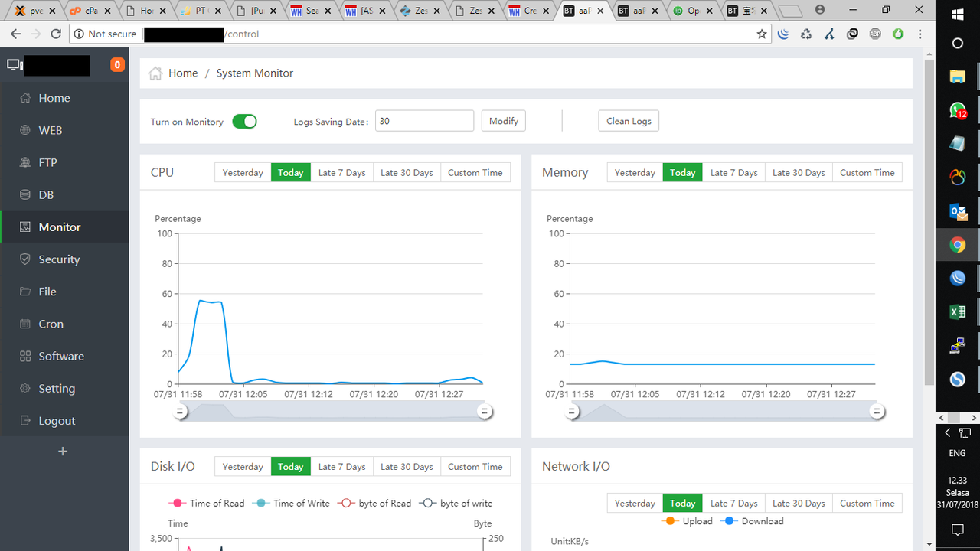Toggle the Turn on Monitory switch
The width and height of the screenshot is (980, 551).
pos(244,122)
